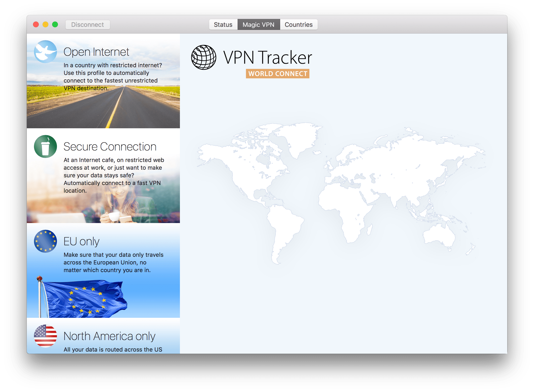Click the green coffee cup Secure Connection icon
Image resolution: width=534 pixels, height=392 pixels.
(x=45, y=146)
